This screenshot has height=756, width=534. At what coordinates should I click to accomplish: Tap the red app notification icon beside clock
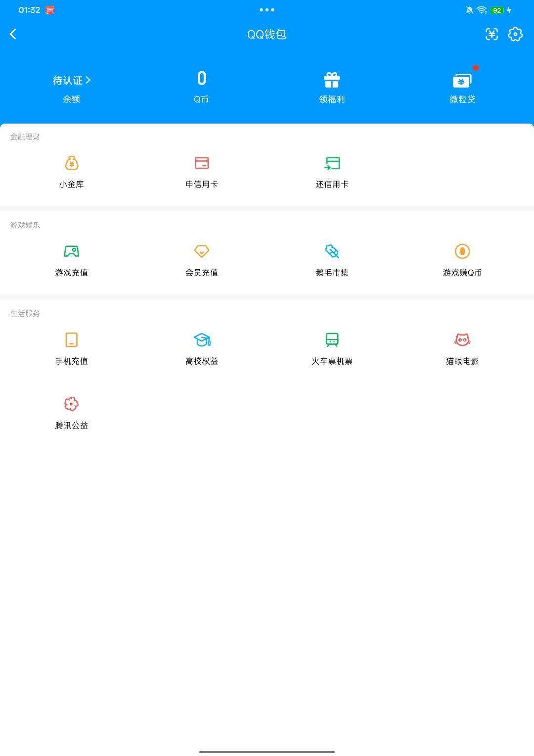[50, 10]
